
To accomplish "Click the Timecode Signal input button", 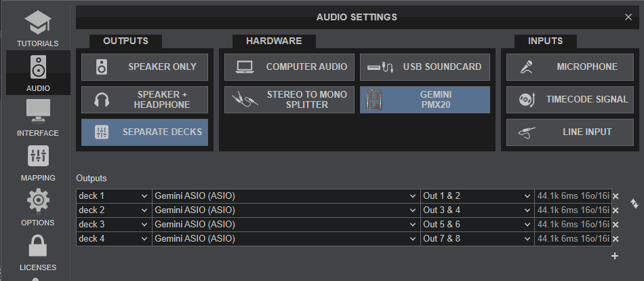I will [569, 100].
